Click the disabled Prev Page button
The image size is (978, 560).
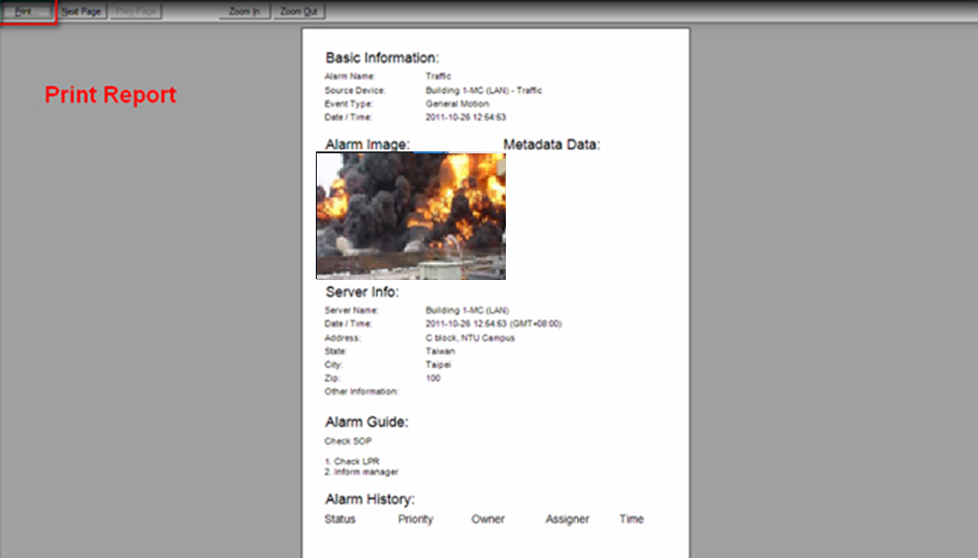136,11
